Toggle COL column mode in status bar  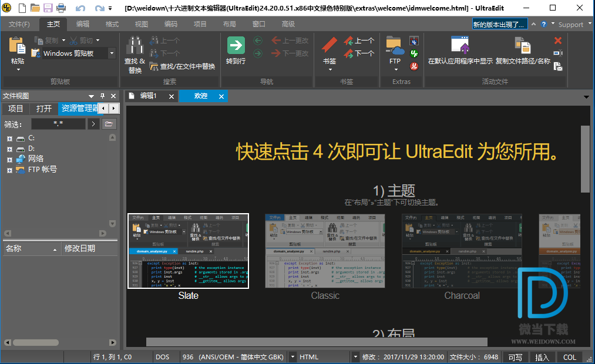(x=570, y=357)
